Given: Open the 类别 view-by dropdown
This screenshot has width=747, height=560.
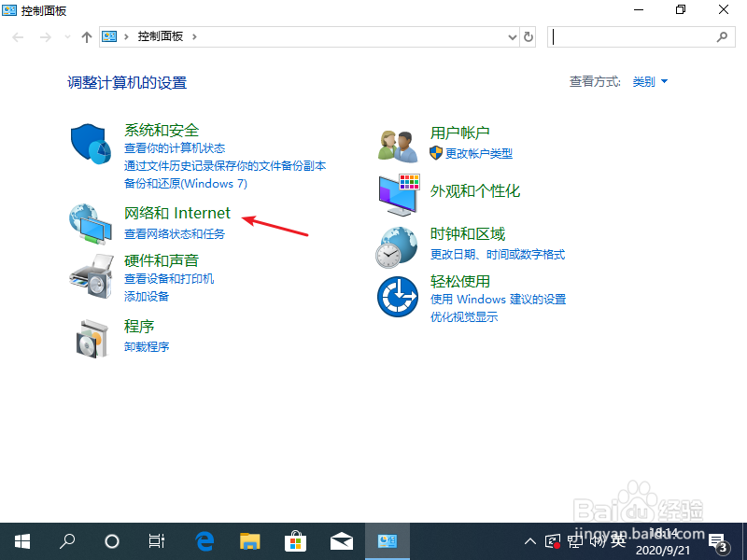Looking at the screenshot, I should pos(650,82).
